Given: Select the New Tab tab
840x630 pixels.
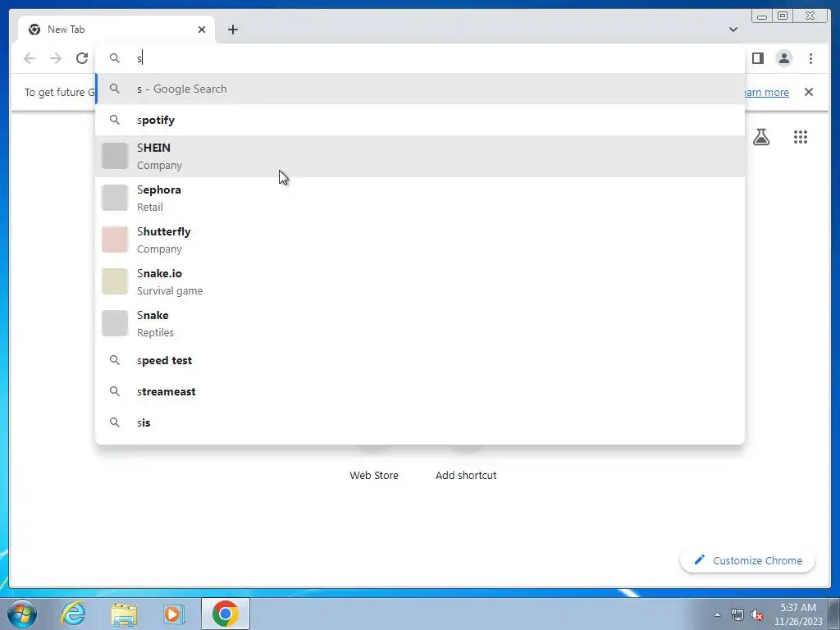Looking at the screenshot, I should [116, 30].
